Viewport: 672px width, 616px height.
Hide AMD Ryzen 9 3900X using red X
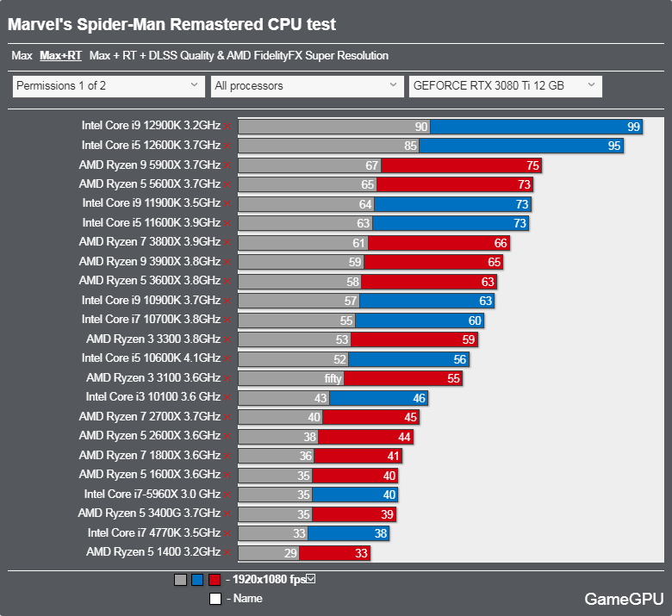227,263
